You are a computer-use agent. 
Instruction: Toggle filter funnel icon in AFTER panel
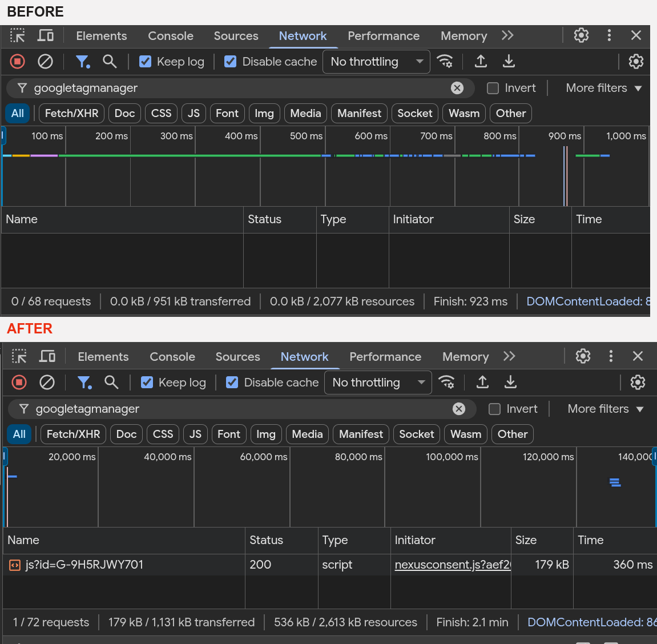pos(84,383)
